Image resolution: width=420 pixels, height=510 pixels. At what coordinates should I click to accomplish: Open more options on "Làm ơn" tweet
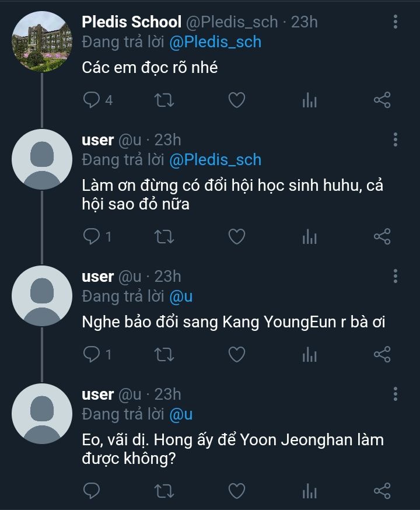395,139
